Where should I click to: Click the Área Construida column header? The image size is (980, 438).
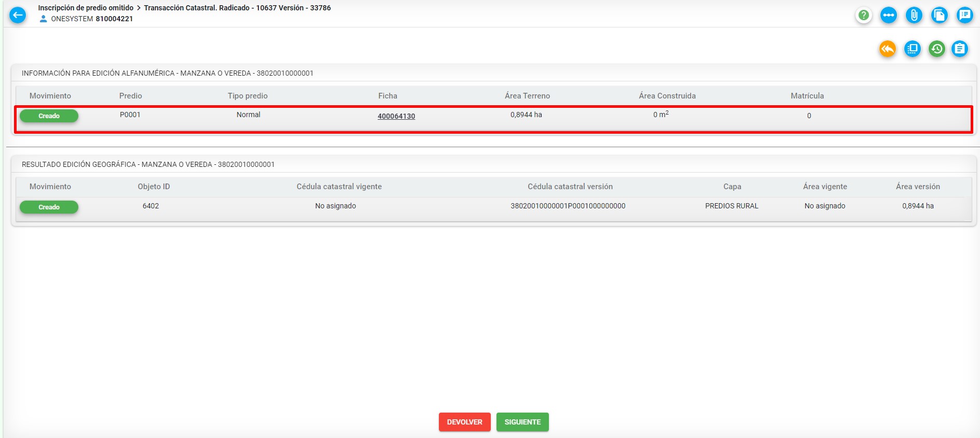(667, 96)
